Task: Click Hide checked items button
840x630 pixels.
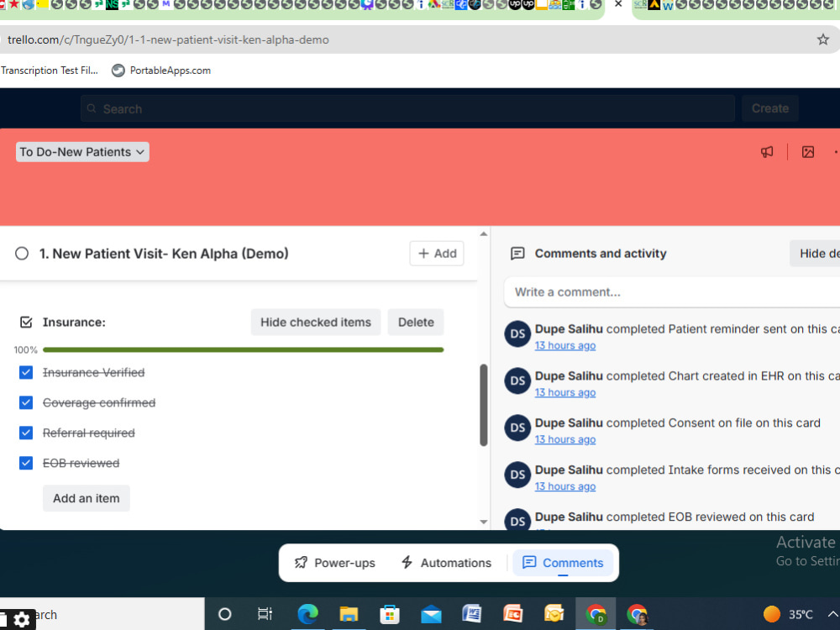Action: 316,322
